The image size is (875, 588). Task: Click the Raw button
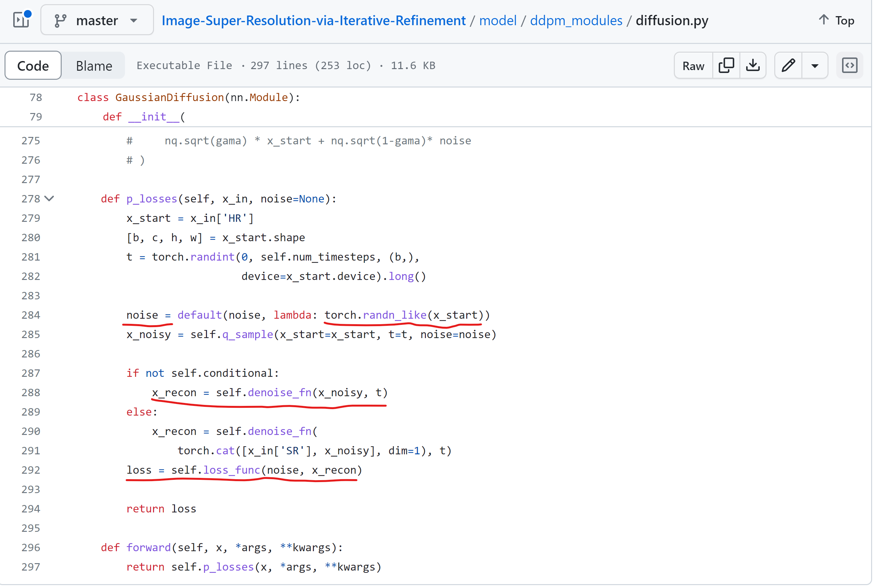(693, 66)
